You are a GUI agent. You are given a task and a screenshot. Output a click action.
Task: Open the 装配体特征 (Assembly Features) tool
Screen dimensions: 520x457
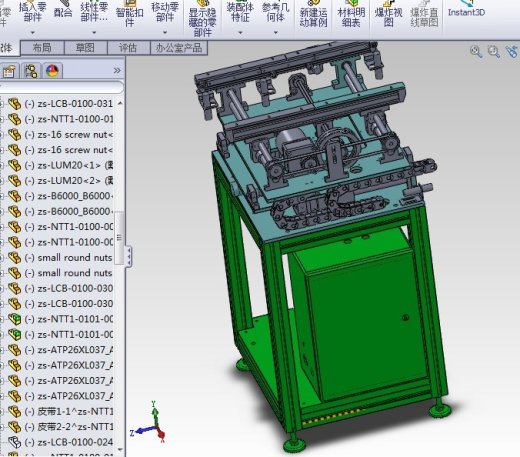click(x=240, y=12)
